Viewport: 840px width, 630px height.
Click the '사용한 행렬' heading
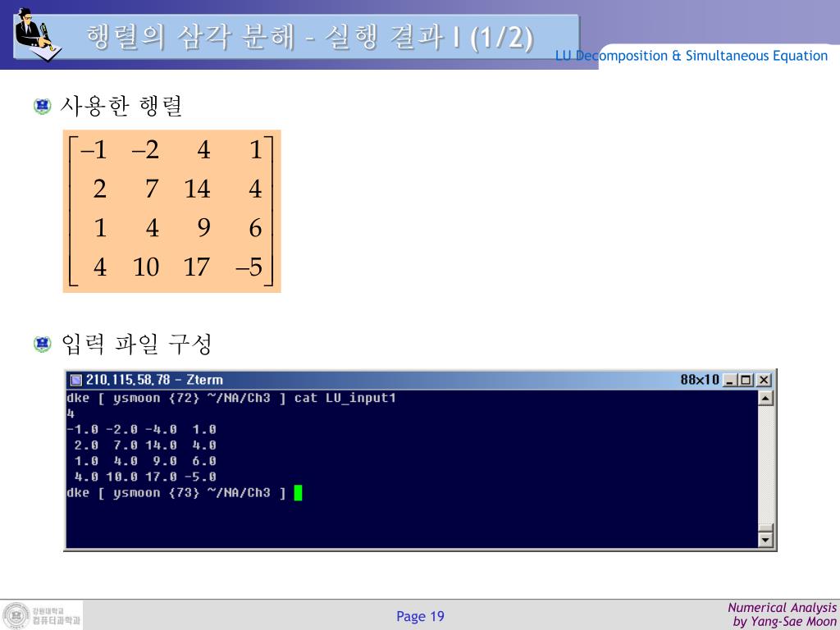point(121,106)
